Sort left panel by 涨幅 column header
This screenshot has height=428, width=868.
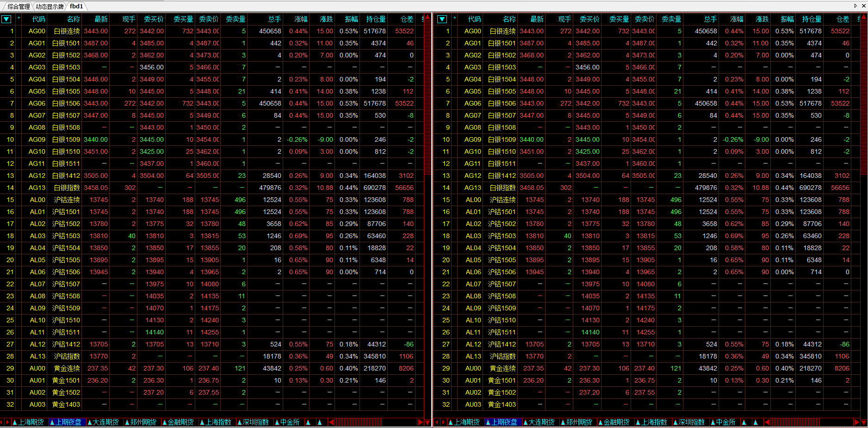(x=301, y=19)
